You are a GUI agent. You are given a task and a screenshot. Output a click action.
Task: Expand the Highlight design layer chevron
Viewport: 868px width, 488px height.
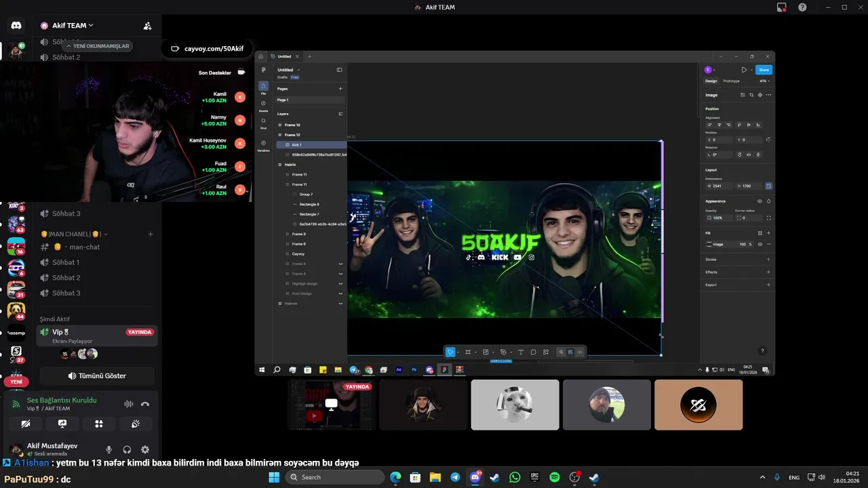340,283
